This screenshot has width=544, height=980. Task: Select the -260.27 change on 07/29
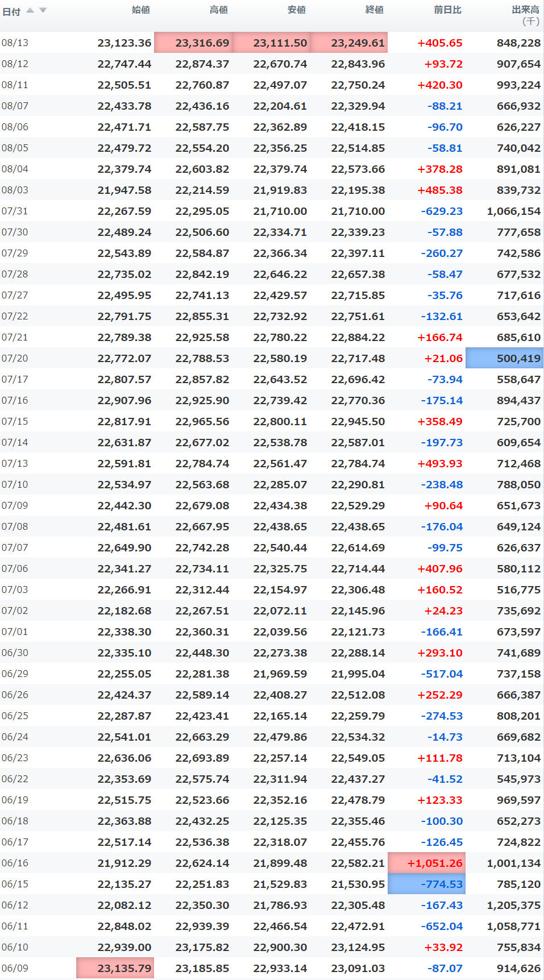pyautogui.click(x=442, y=253)
